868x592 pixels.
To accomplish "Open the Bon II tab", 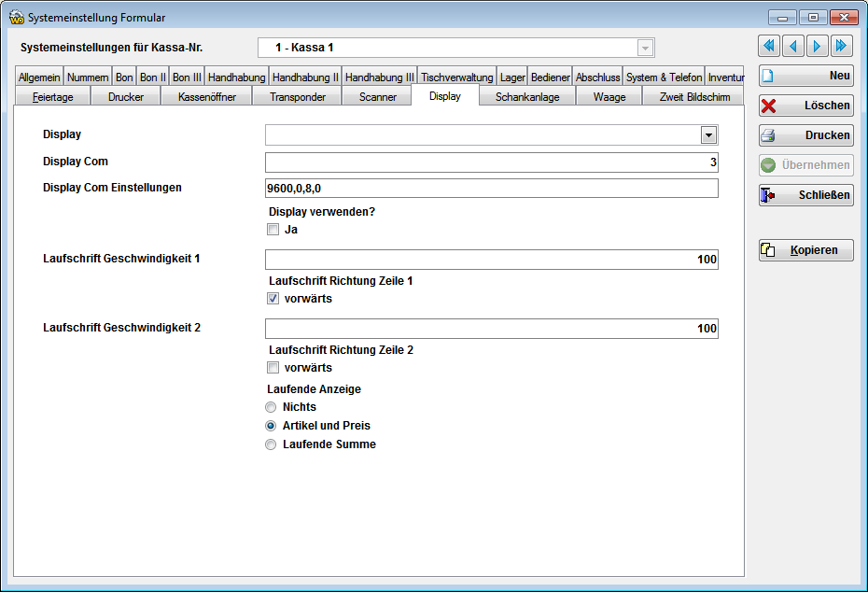I will pyautogui.click(x=153, y=77).
